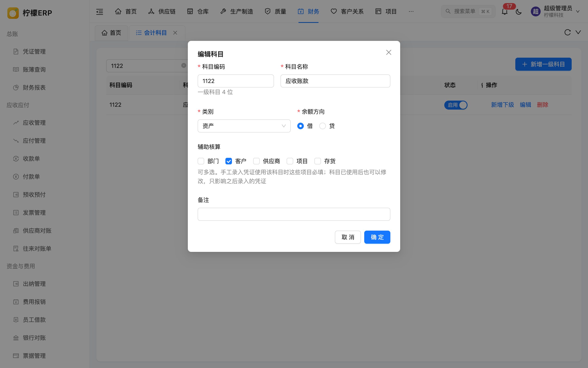Click the 取消 button
The width and height of the screenshot is (588, 368).
pyautogui.click(x=348, y=237)
